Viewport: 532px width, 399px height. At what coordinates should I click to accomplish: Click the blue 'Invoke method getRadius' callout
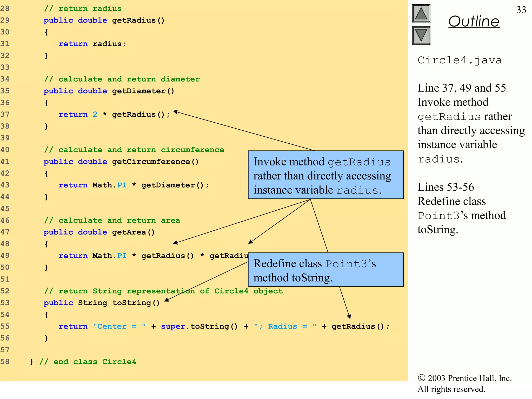[325, 175]
